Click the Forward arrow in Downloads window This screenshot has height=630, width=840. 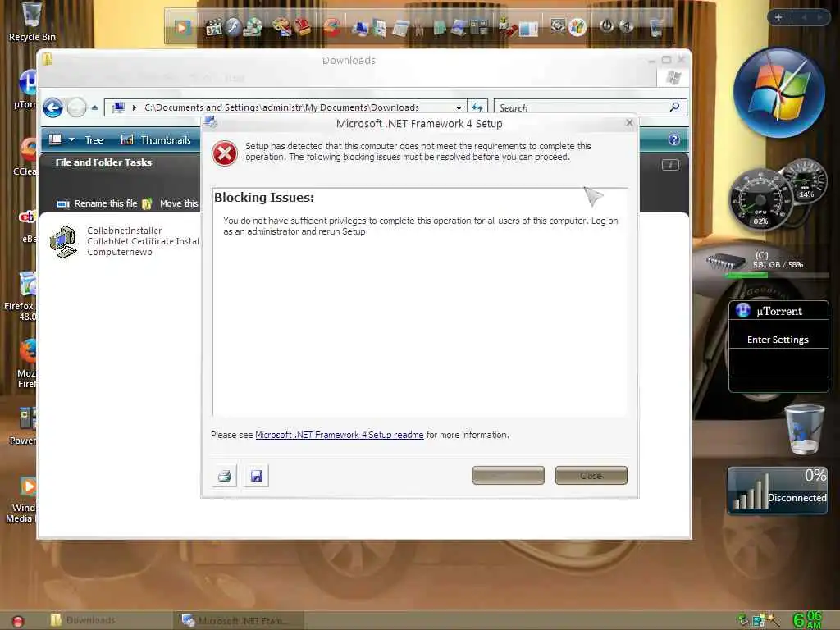click(x=76, y=107)
